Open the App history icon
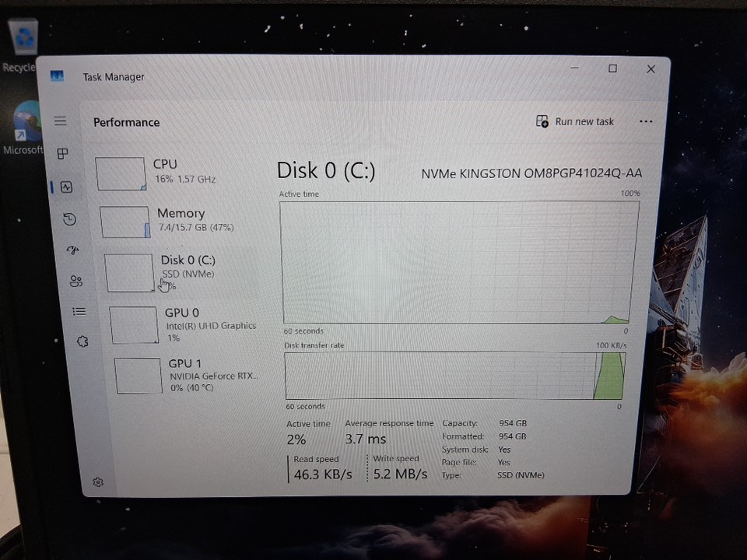This screenshot has height=560, width=747. (x=69, y=219)
